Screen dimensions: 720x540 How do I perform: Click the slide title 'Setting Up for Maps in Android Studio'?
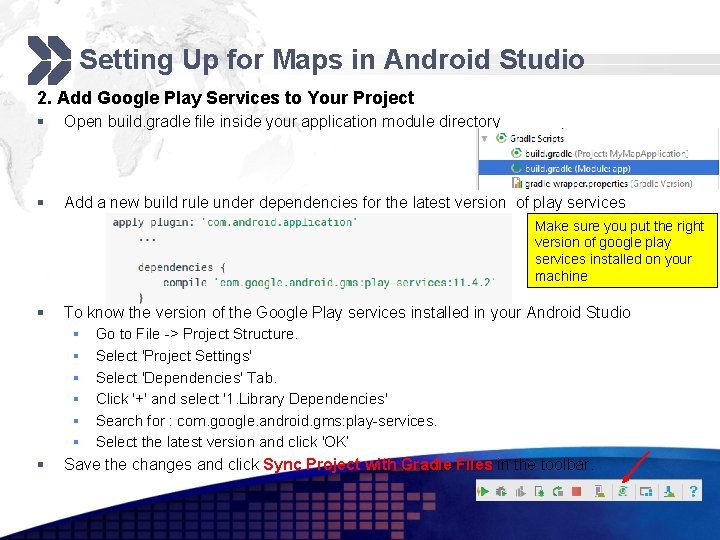[332, 60]
